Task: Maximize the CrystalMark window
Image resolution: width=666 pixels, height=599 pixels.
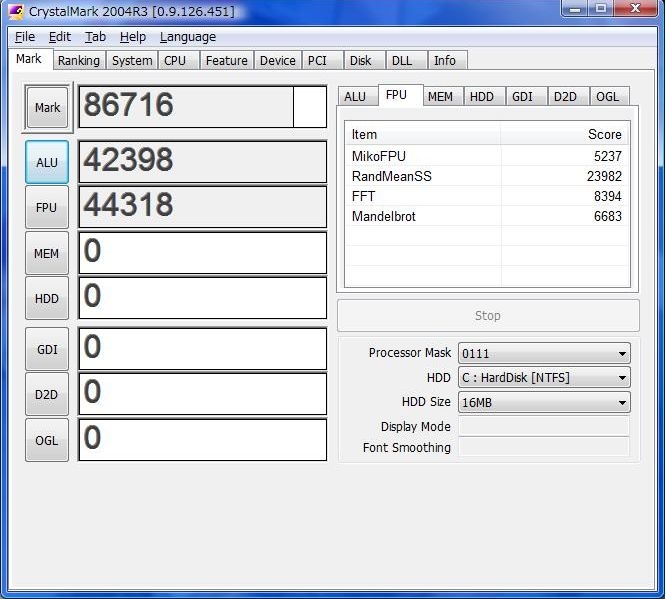Action: tap(601, 8)
